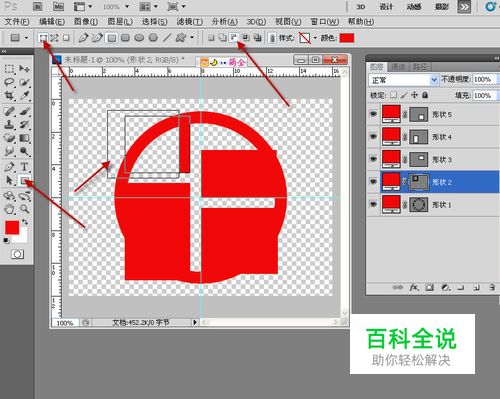Hide layer 形状 4
The image size is (500, 399).
pos(373,136)
